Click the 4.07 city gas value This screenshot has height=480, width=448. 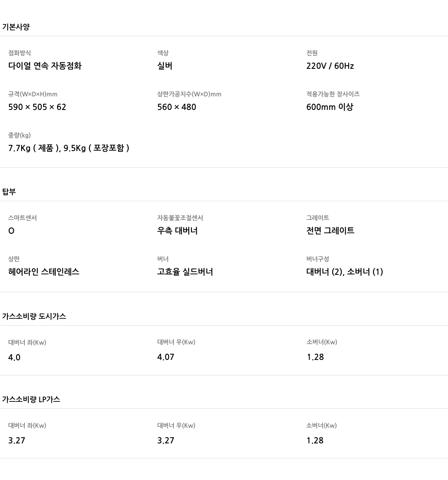click(x=166, y=357)
